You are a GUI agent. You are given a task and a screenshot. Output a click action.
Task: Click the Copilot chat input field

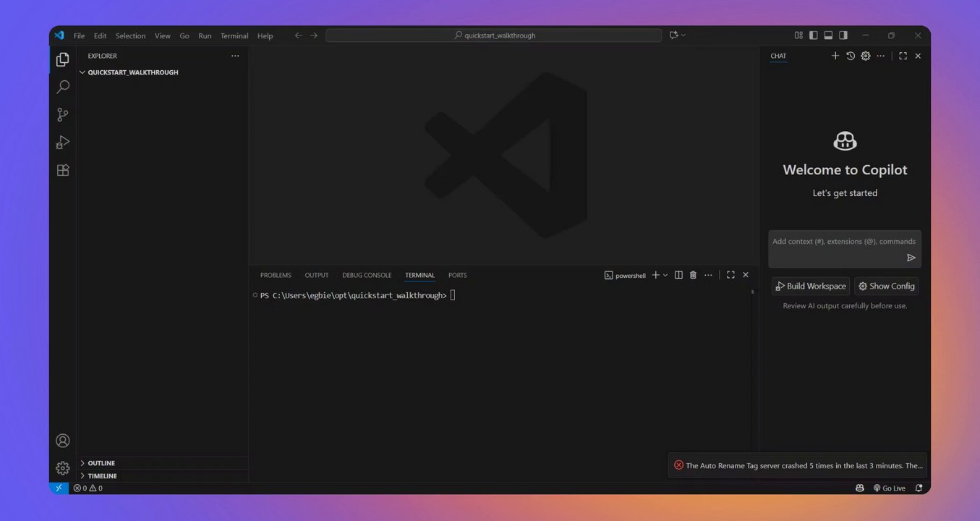(845, 249)
